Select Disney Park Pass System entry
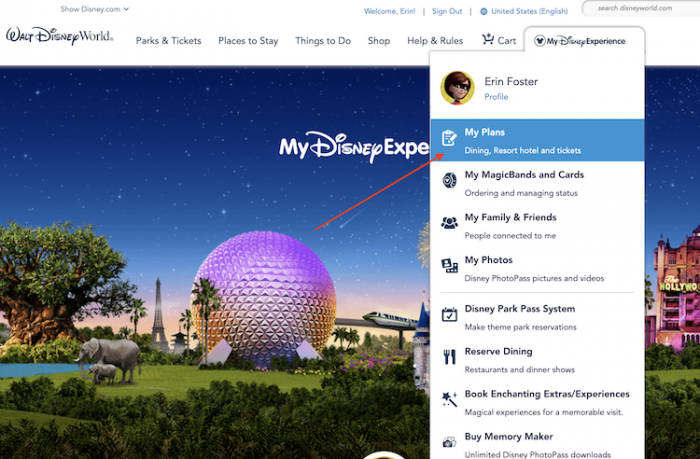 [538, 317]
